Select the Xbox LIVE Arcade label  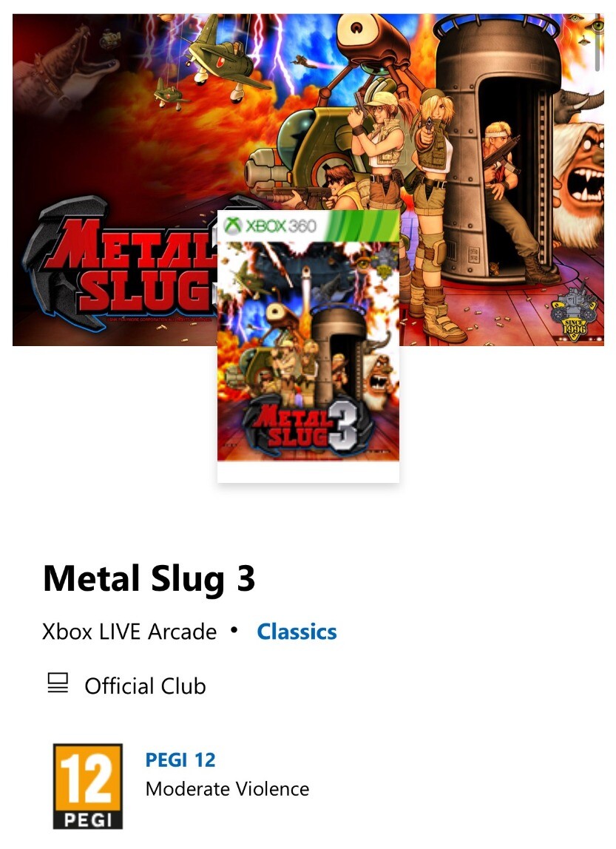click(129, 632)
